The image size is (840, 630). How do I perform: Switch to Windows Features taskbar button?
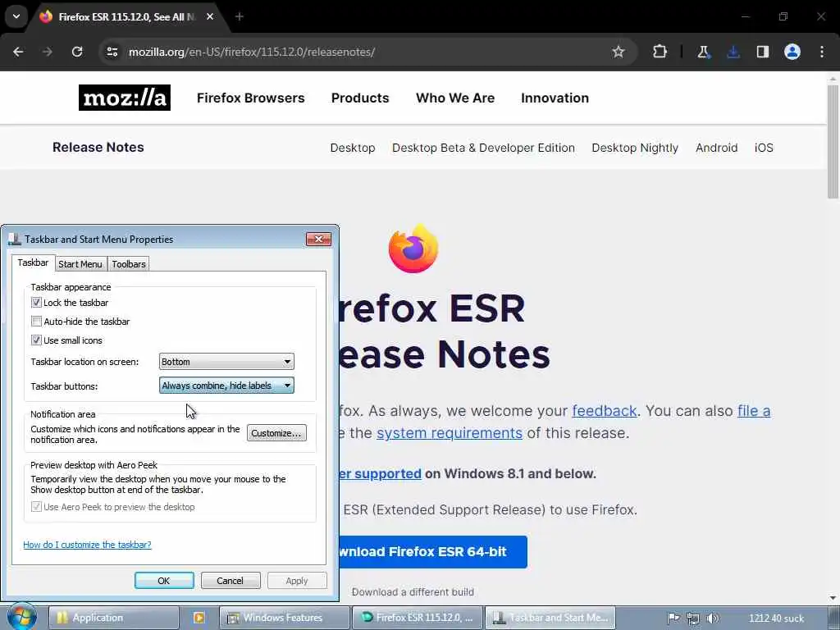click(285, 618)
